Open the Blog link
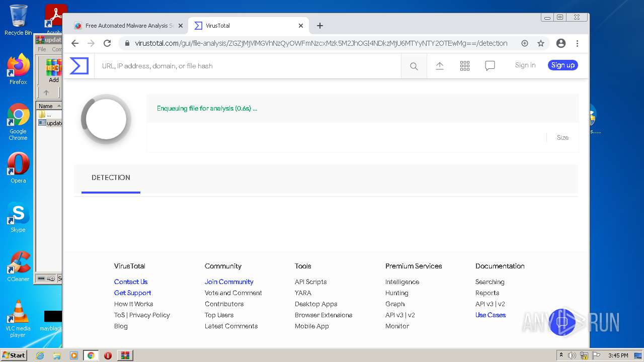The height and width of the screenshot is (362, 644). pyautogui.click(x=121, y=326)
